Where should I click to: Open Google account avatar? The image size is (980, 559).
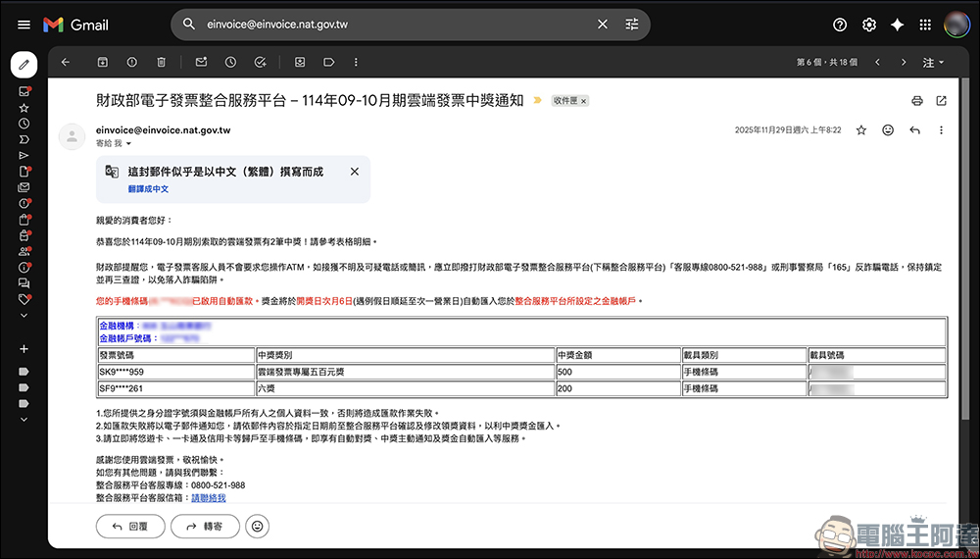coord(956,25)
